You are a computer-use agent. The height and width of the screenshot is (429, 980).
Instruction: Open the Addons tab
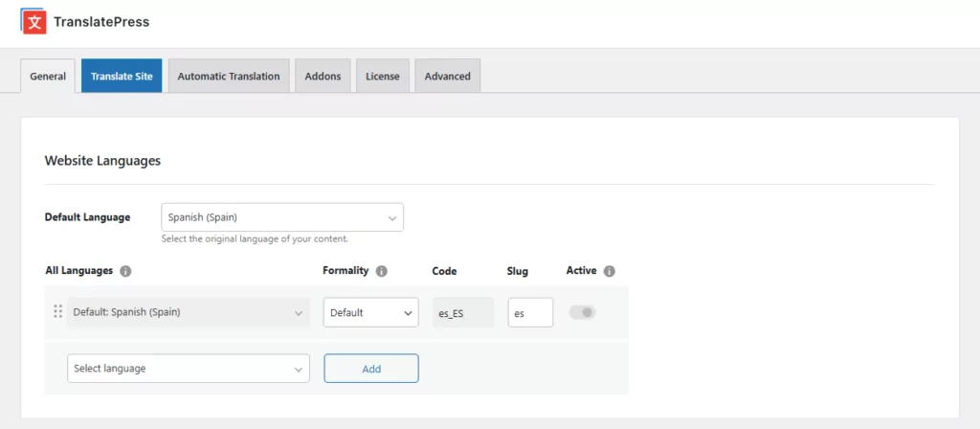[323, 76]
